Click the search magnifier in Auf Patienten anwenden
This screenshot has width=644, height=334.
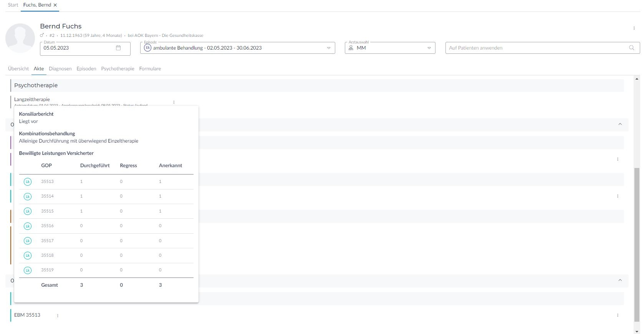click(x=631, y=48)
